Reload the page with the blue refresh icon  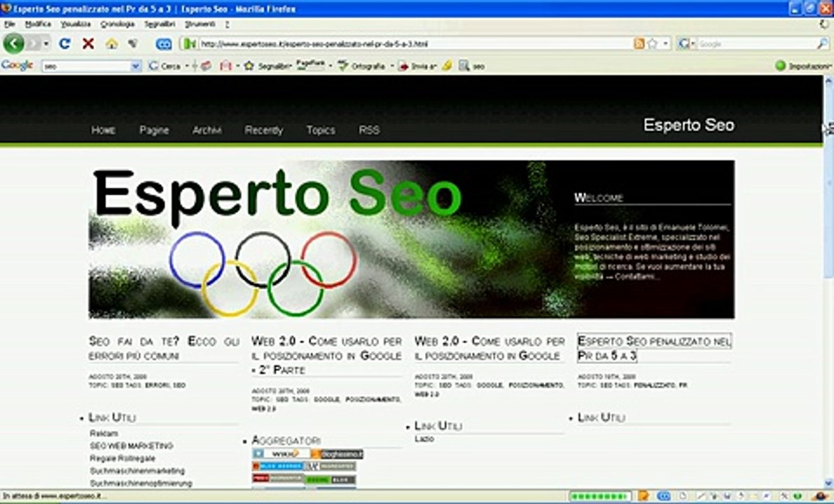pos(64,43)
